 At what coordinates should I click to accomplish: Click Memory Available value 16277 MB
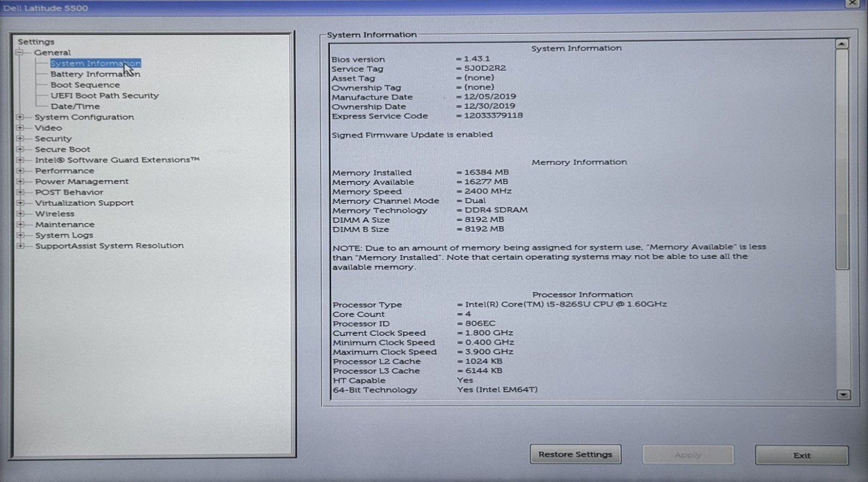(x=487, y=182)
